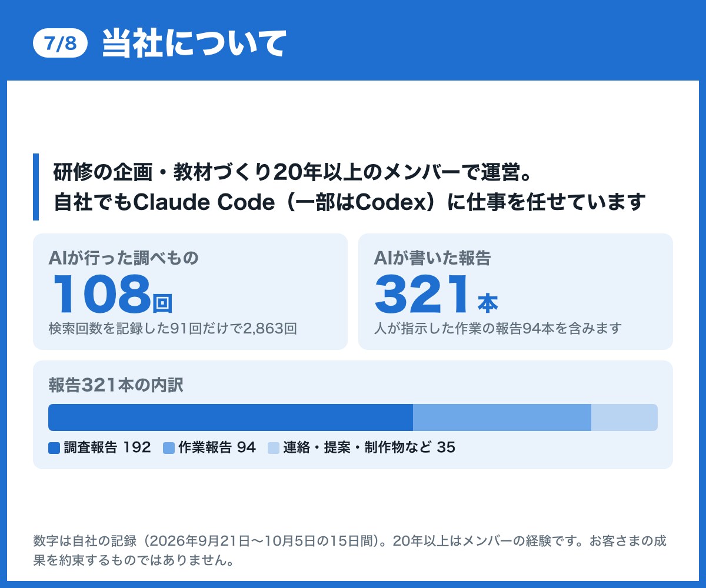Click the big number 108回
Viewport: 706px width, 588px height.
click(113, 294)
